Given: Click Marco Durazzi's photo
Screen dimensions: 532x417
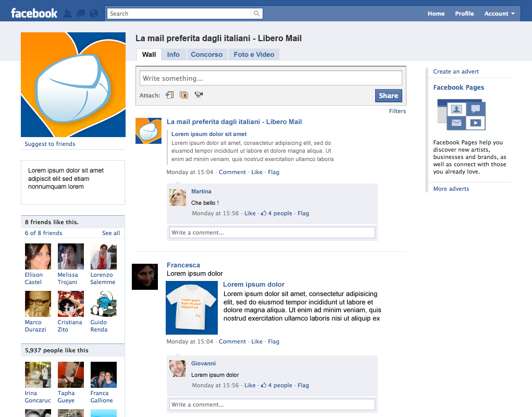Looking at the screenshot, I should [x=38, y=304].
